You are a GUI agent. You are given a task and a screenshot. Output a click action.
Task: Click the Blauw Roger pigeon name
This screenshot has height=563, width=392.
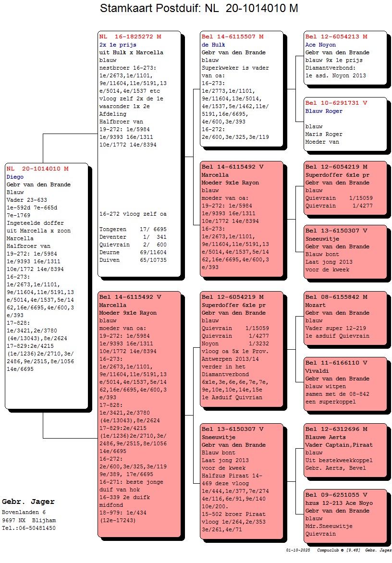pyautogui.click(x=324, y=111)
